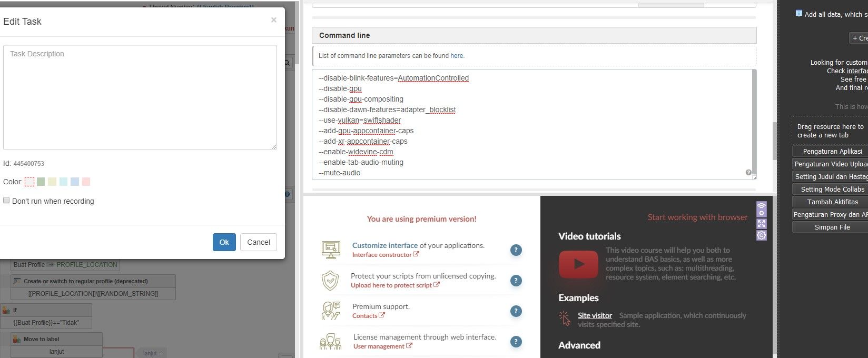Click the {{Buat Profile}}=="Tidak" condition
Image resolution: width=868 pixels, height=358 pixels.
click(46, 323)
